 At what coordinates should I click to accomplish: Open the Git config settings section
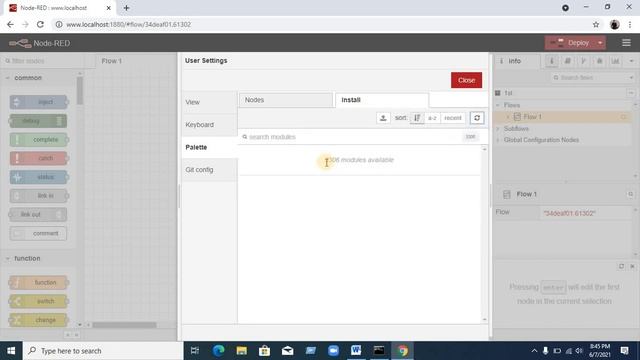tap(209, 170)
